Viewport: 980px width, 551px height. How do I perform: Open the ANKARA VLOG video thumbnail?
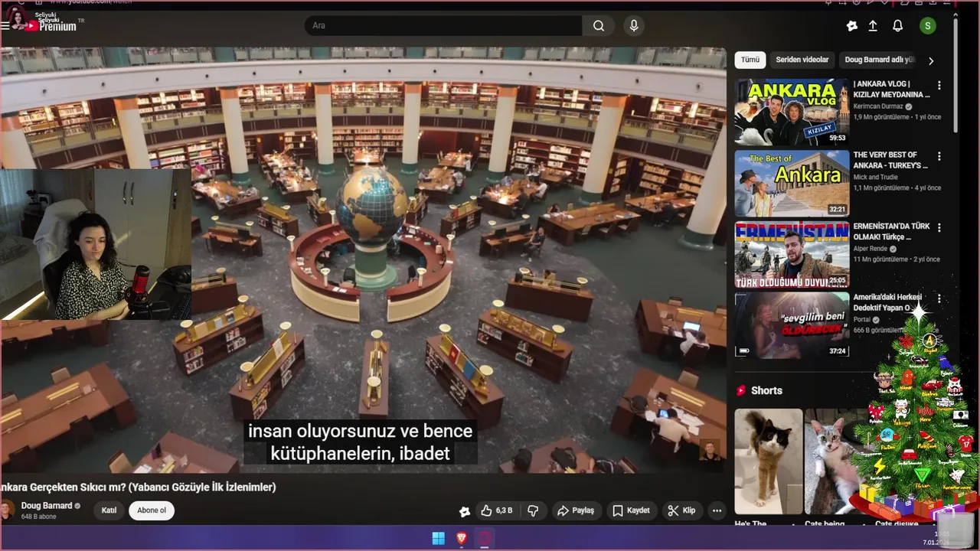coord(792,112)
